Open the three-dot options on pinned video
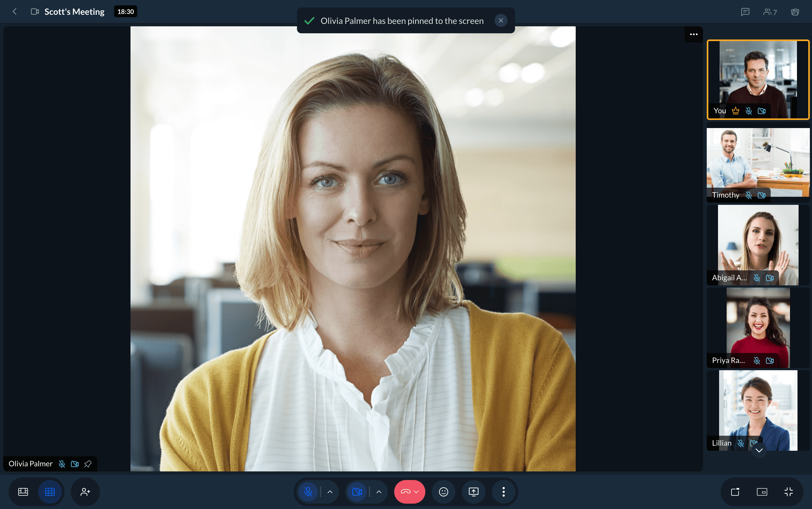This screenshot has height=509, width=812. [x=694, y=34]
